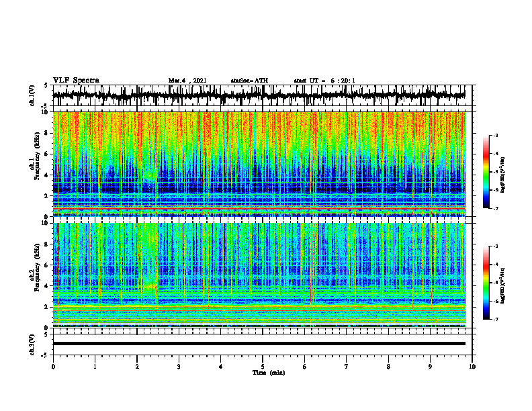Image resolution: width=532 pixels, height=411 pixels.
Task: Click the ch.2 color bar log(PSD) unit label
Action: pyautogui.click(x=503, y=285)
